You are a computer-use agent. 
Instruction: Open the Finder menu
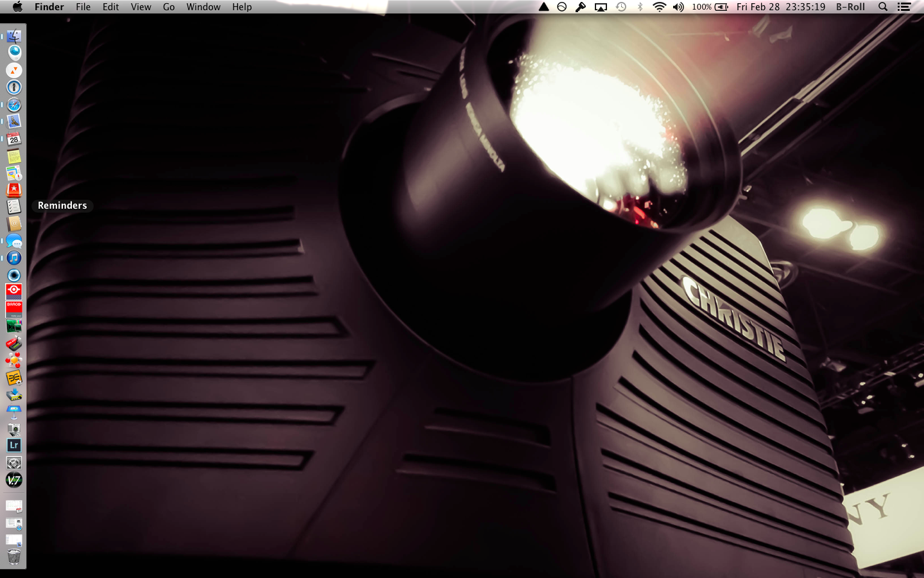click(49, 7)
